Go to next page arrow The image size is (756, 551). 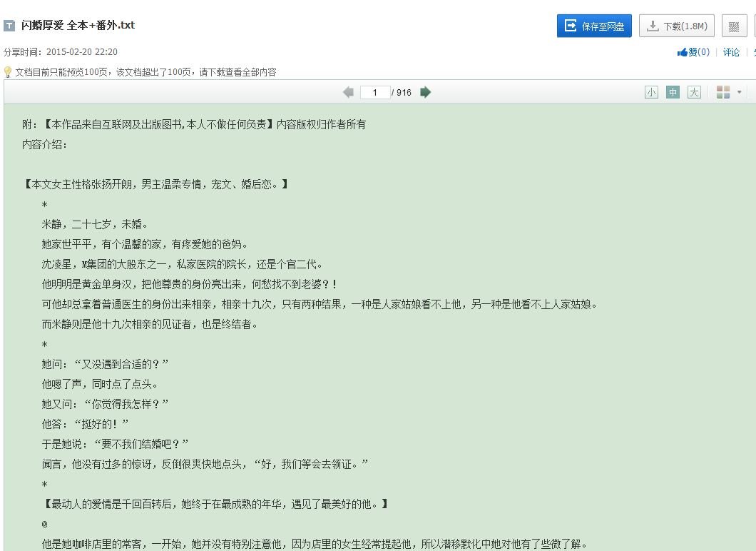pos(425,92)
